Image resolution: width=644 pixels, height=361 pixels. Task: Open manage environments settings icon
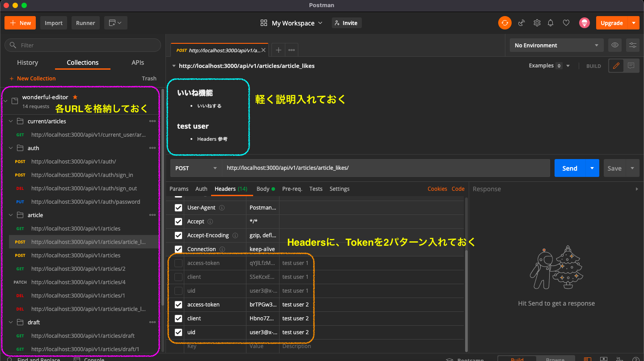tap(632, 45)
